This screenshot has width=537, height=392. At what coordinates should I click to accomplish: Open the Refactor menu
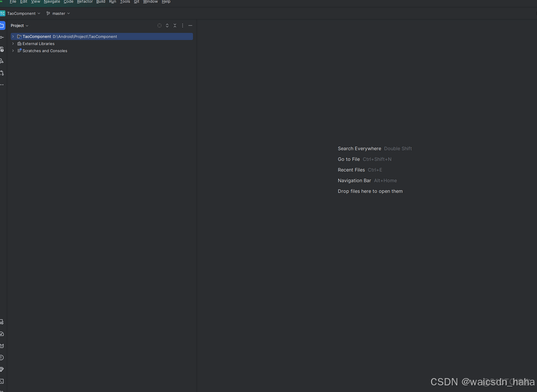coord(84,2)
